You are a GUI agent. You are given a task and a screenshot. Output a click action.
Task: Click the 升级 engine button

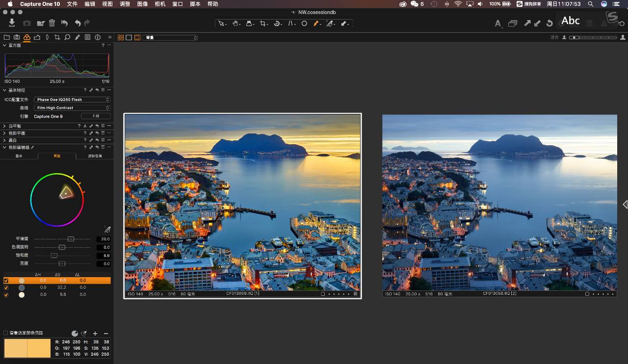[96, 116]
